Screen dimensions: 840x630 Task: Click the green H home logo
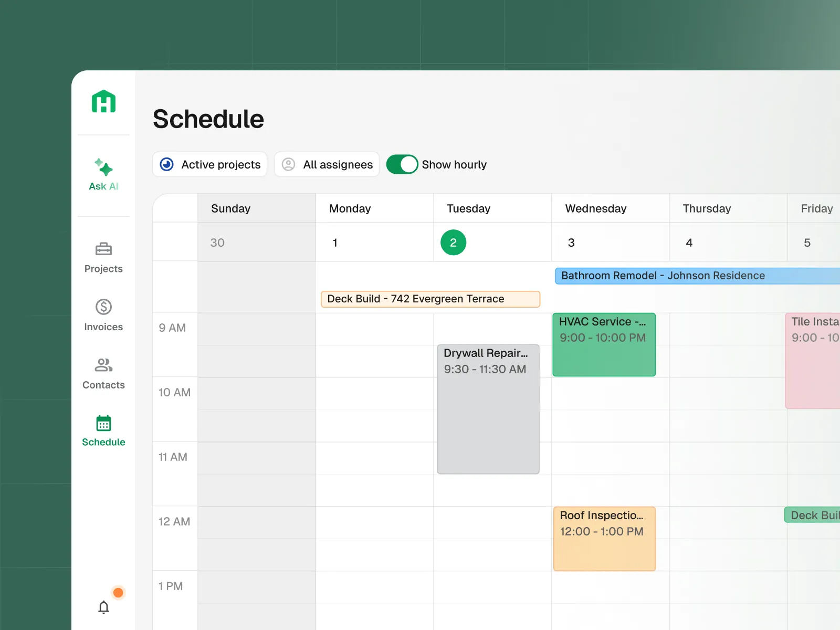click(x=103, y=101)
